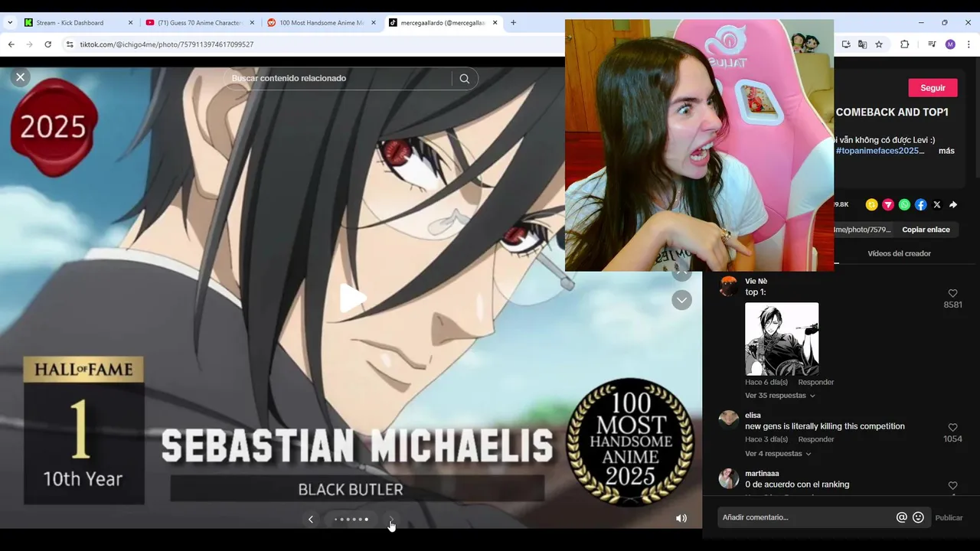980x551 pixels.
Task: Switch to 'Guess 70 Anime Character' YouTube tab
Action: pos(199,23)
